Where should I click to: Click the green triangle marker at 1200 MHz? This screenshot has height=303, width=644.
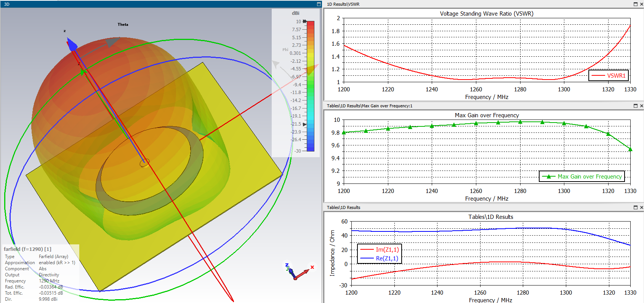click(x=344, y=132)
